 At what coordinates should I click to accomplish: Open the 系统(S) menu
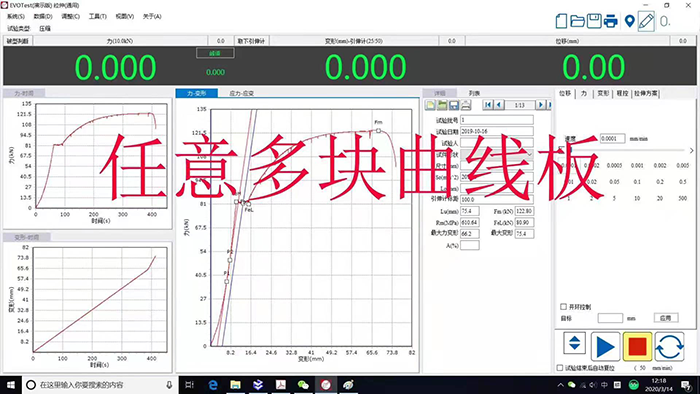(x=16, y=17)
